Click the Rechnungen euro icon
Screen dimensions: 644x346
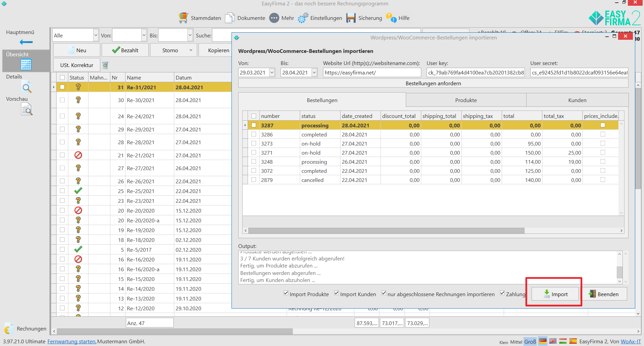coord(8,328)
